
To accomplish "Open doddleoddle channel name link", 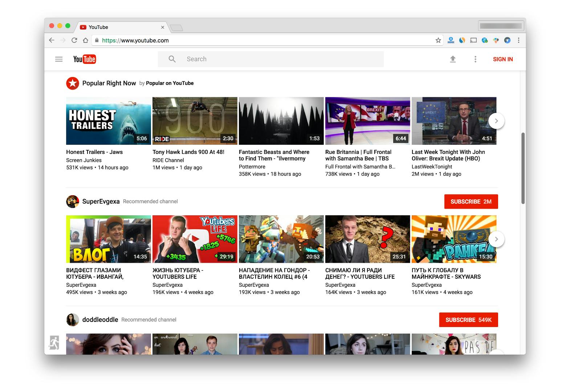I will pos(100,320).
